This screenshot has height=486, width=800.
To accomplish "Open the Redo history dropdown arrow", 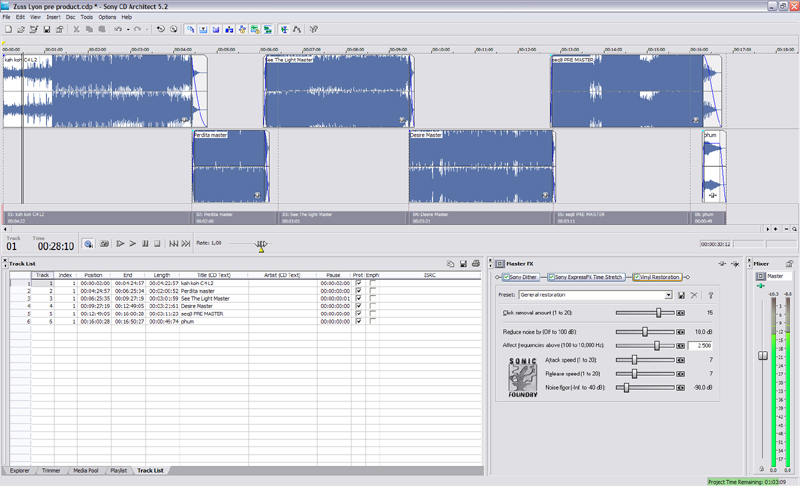I will [x=147, y=30].
